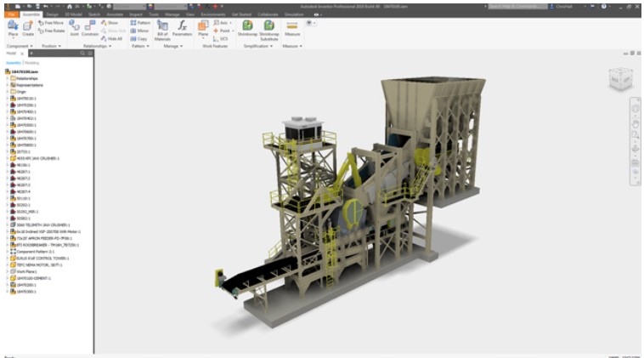The image size is (644, 358).
Task: Click the Shrinkwrap Substitute tool
Action: (x=269, y=31)
